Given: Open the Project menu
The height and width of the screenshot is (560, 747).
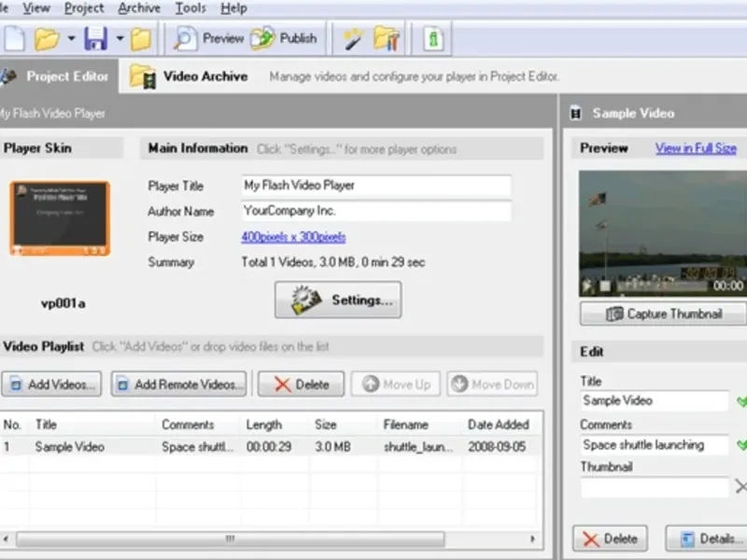Looking at the screenshot, I should pyautogui.click(x=84, y=8).
